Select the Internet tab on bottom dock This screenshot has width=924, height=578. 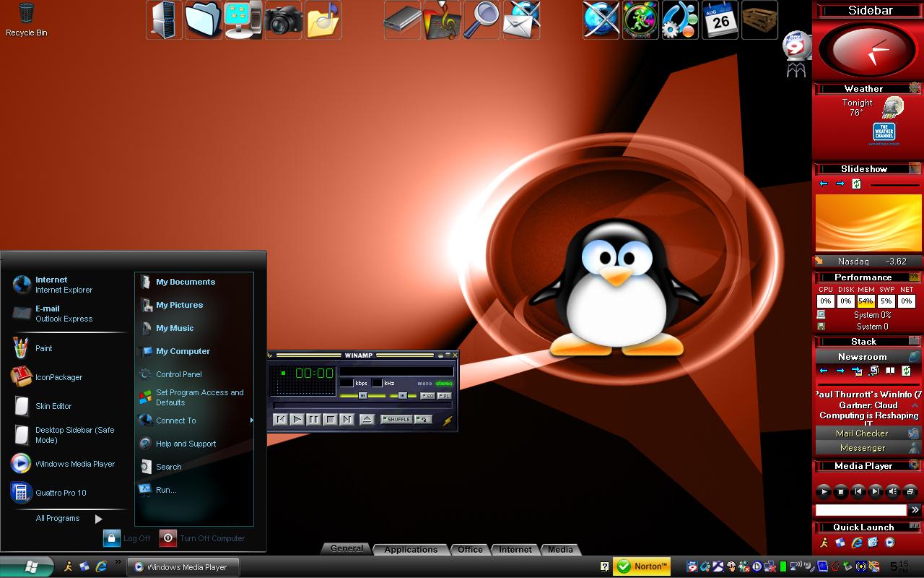(515, 550)
